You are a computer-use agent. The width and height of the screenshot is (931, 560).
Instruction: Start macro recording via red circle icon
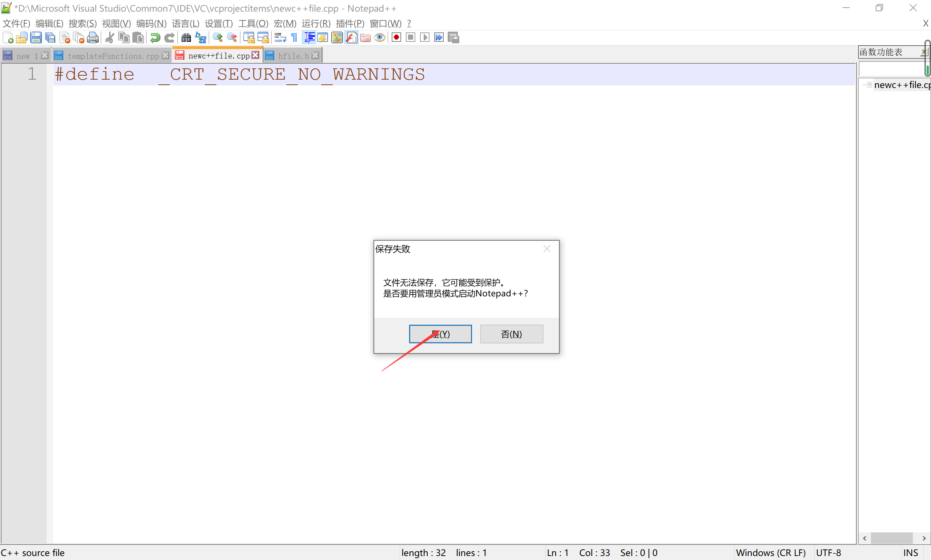click(396, 37)
